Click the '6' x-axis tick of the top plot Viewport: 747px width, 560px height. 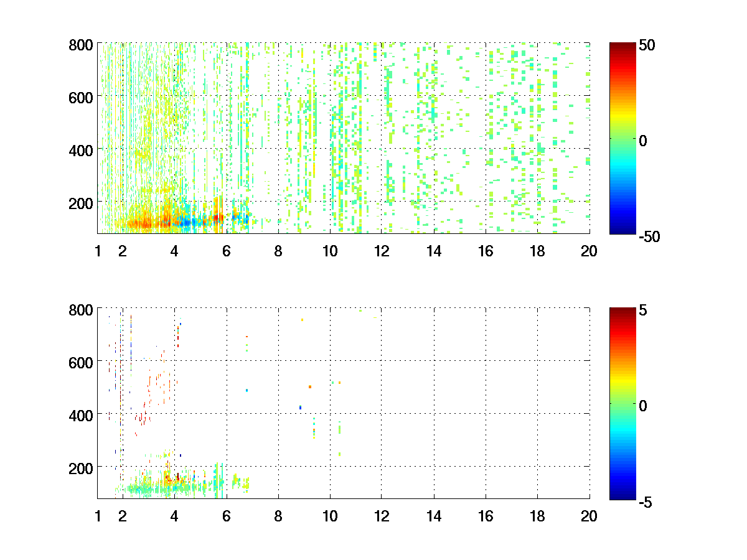click(227, 251)
